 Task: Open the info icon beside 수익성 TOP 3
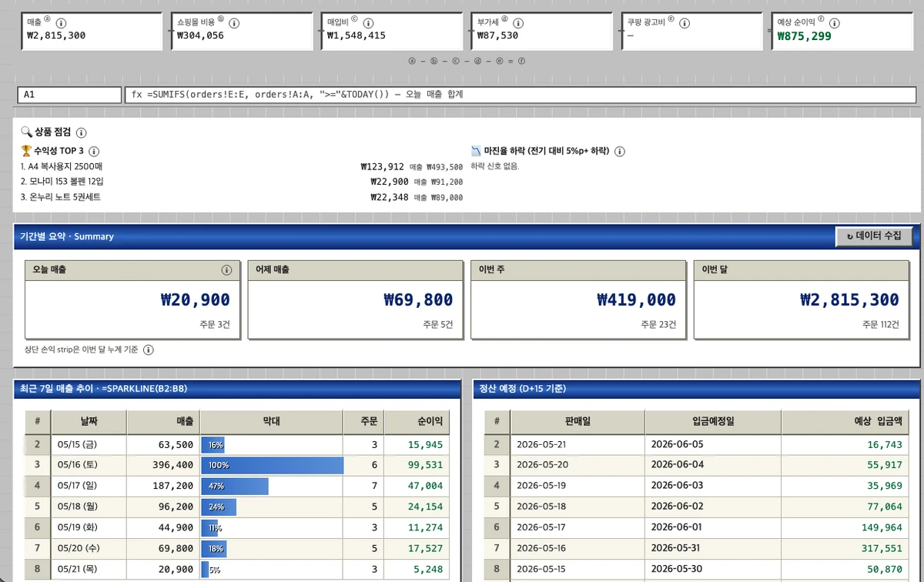95,151
